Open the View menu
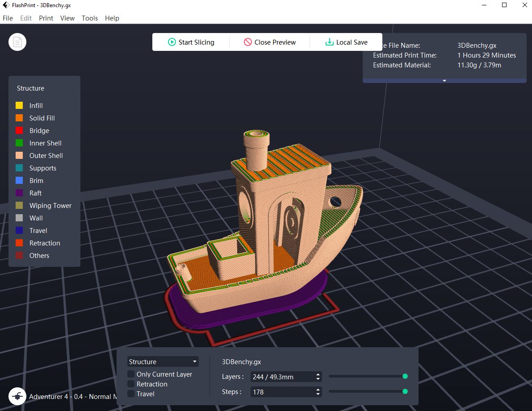The width and height of the screenshot is (532, 411). [67, 18]
